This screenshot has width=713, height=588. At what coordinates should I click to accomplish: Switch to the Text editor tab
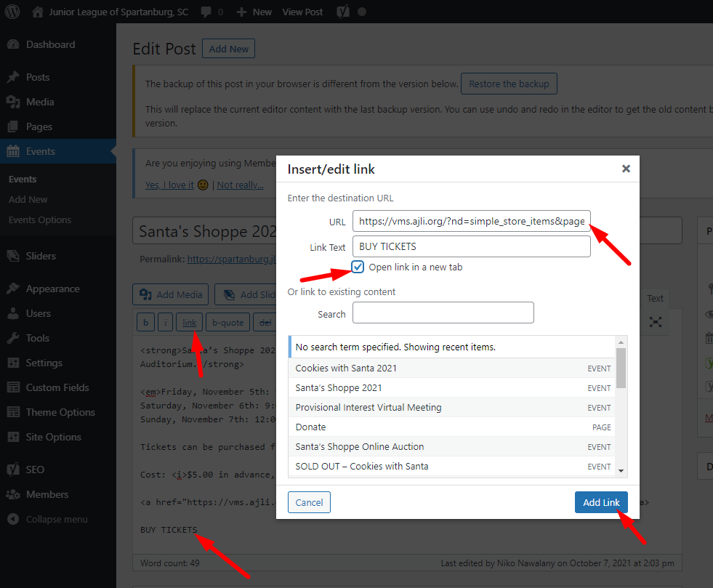[655, 298]
